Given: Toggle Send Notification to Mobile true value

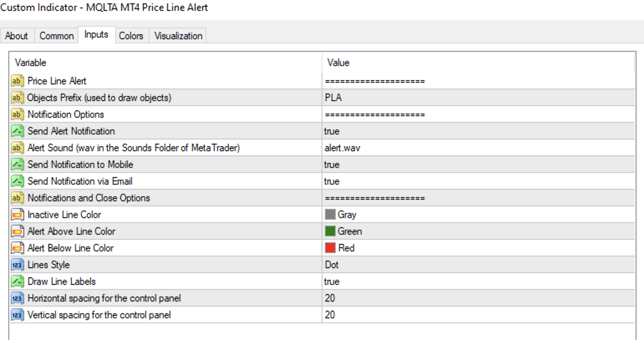Looking at the screenshot, I should [x=332, y=165].
